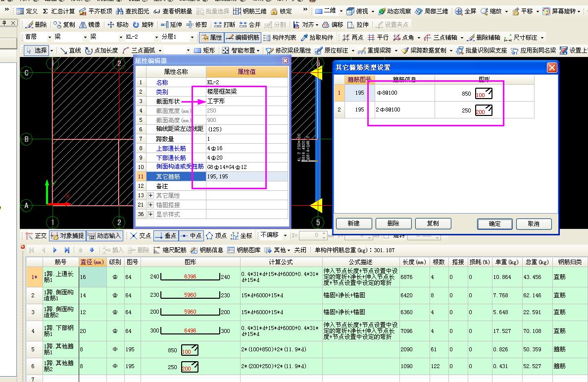This screenshot has width=588, height=382.
Task: Select the 镜像 mirror tool
Action: 90,24
